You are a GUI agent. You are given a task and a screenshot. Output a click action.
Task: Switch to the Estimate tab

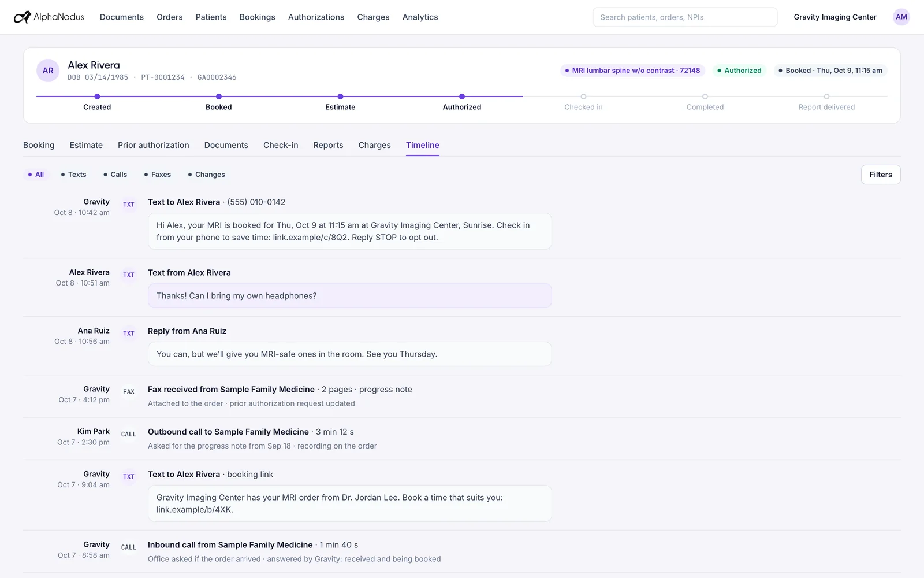tap(86, 145)
